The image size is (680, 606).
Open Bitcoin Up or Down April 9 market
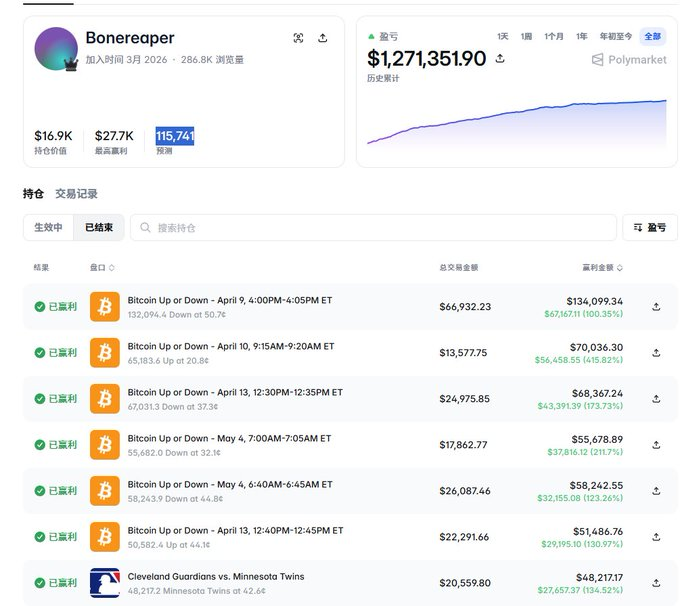coord(230,300)
